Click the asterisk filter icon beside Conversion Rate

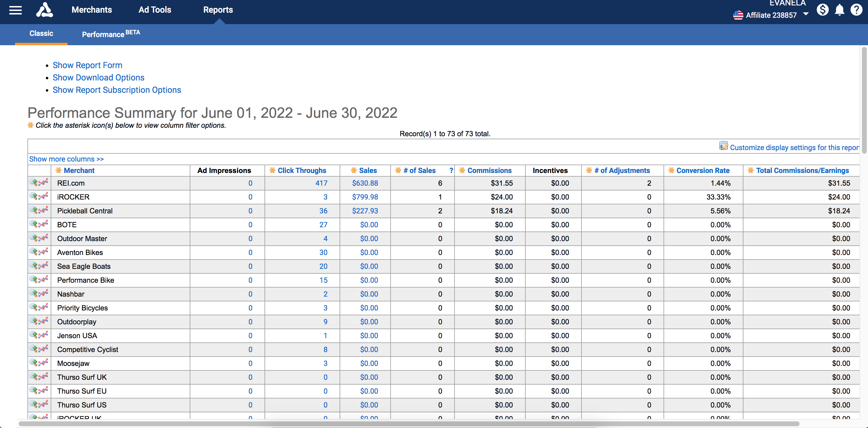pos(671,170)
